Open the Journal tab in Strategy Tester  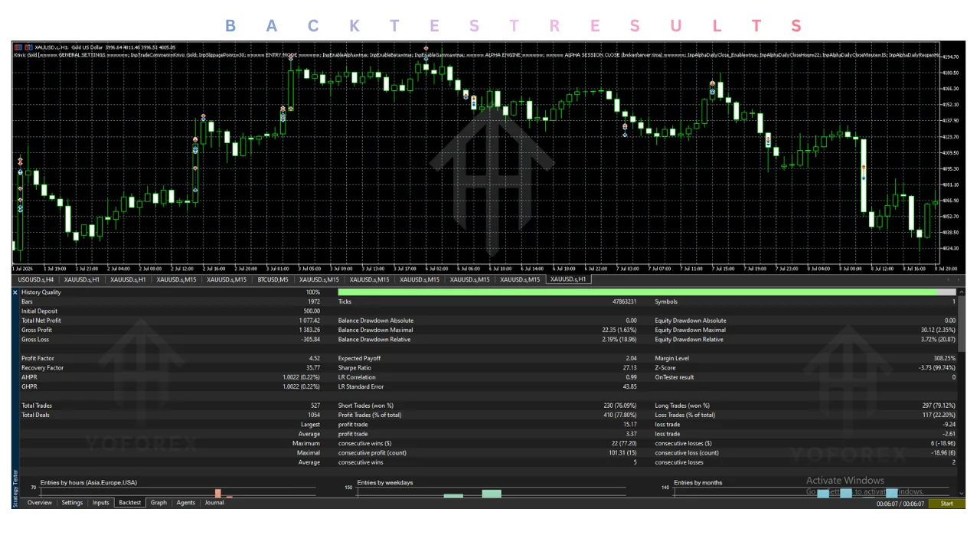(x=214, y=503)
